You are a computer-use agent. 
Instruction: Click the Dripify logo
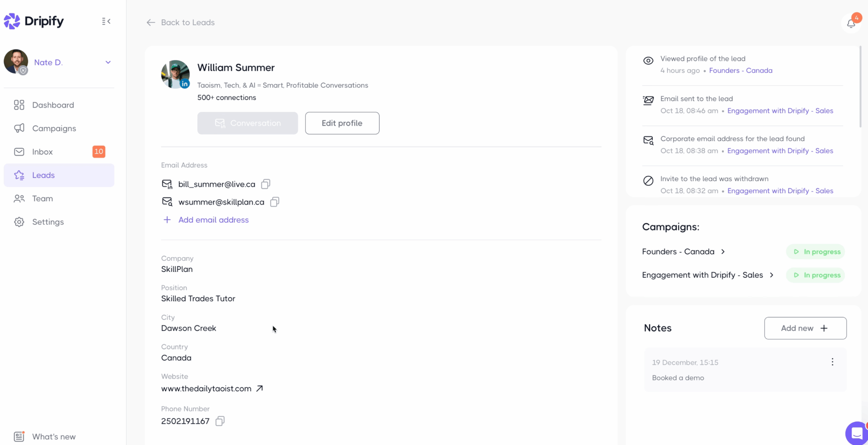34,21
